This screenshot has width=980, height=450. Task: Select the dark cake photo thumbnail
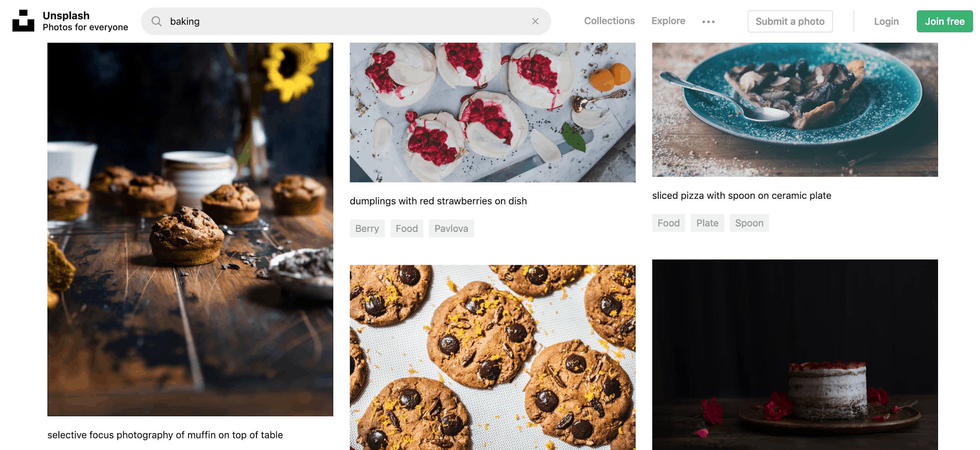[x=794, y=355]
